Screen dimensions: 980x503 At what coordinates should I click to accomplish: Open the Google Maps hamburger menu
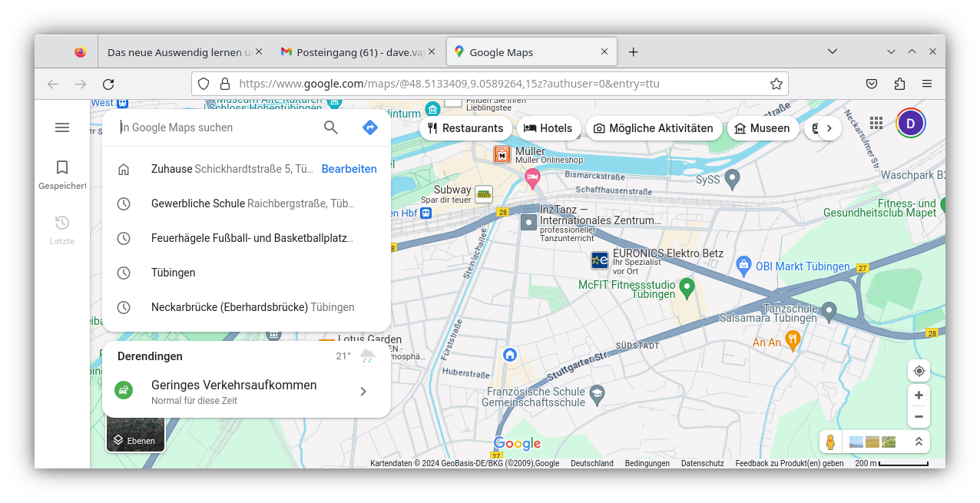pos(62,127)
